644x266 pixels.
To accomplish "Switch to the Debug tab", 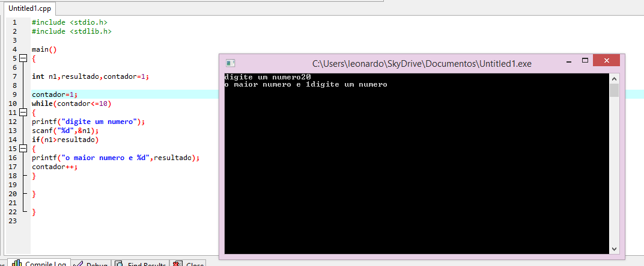I will [x=92, y=264].
